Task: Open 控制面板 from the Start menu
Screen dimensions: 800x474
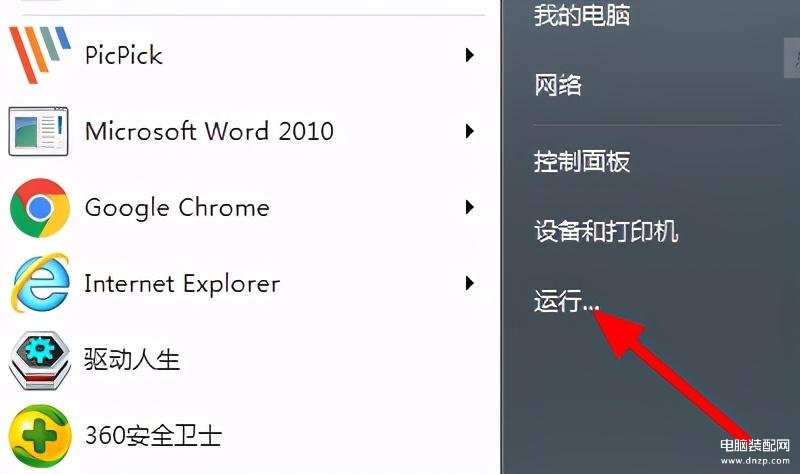Action: pyautogui.click(x=582, y=161)
